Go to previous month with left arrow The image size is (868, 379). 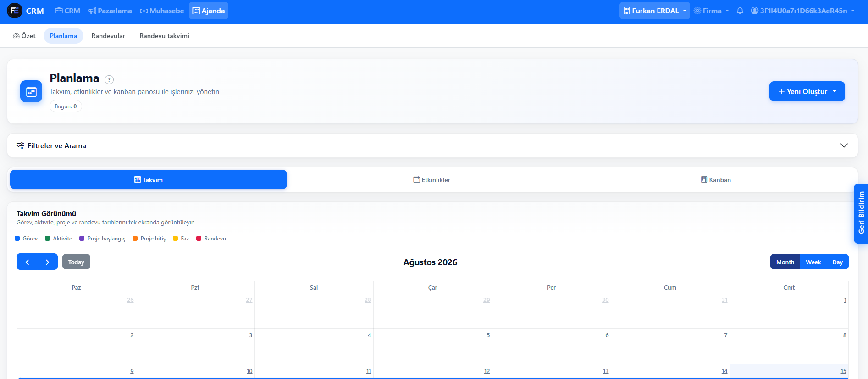[27, 262]
